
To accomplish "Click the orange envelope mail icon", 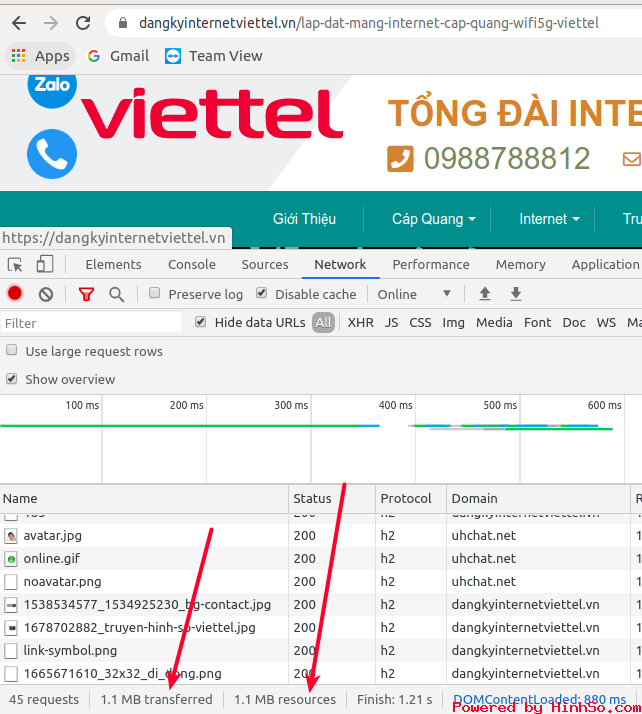I will click(632, 159).
